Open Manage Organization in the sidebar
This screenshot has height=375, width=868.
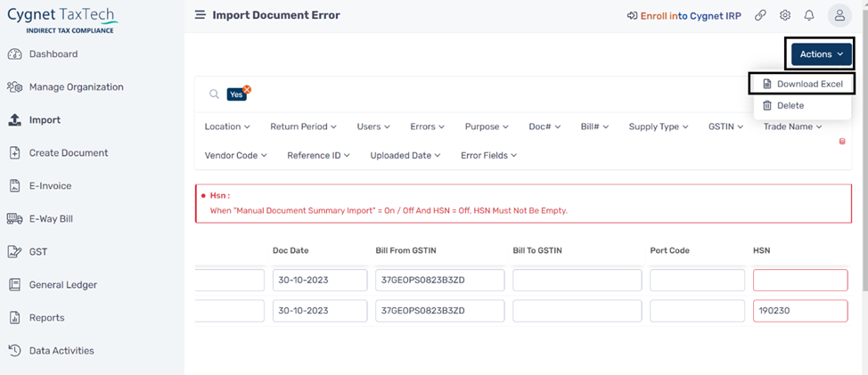[x=77, y=86]
